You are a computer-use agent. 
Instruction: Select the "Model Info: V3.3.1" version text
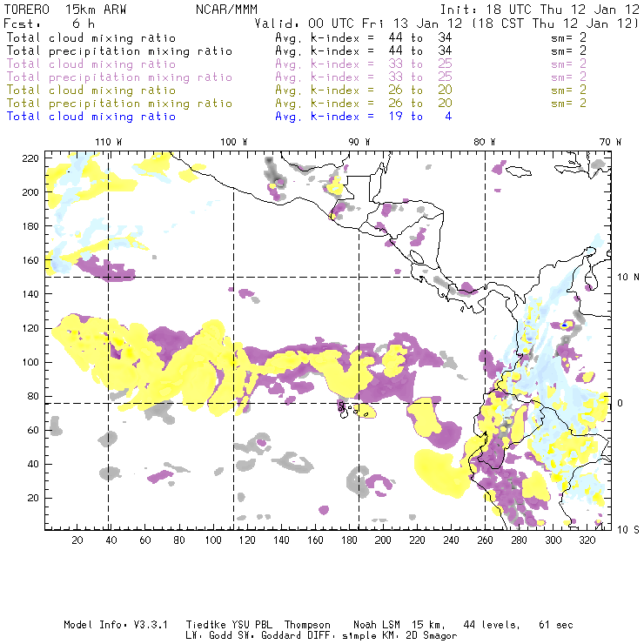(116, 625)
